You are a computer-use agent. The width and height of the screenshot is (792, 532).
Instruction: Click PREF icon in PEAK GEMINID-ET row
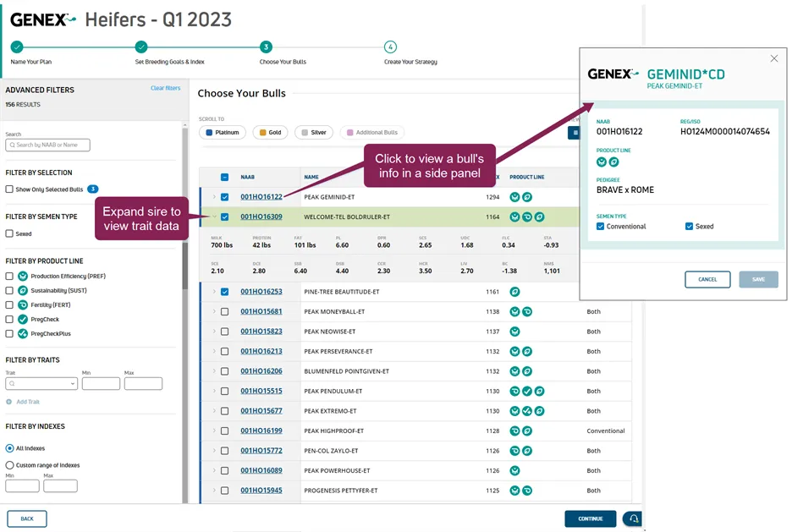coord(514,197)
